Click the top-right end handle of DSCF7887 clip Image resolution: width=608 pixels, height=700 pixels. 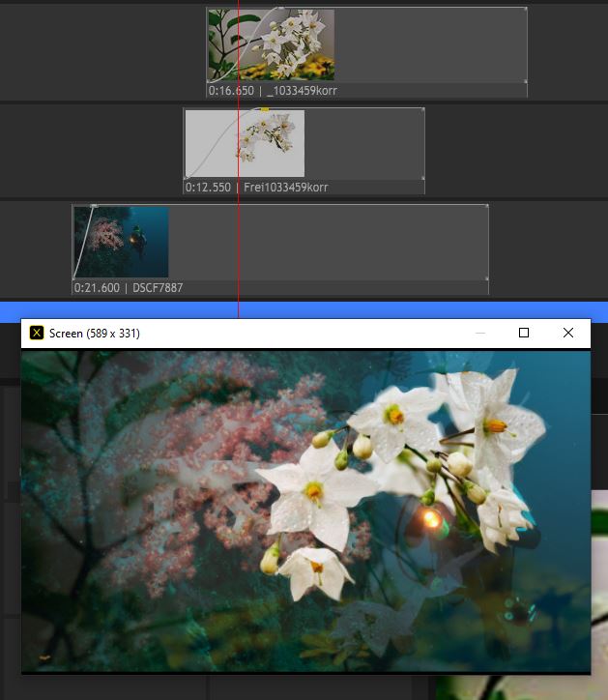pos(485,207)
